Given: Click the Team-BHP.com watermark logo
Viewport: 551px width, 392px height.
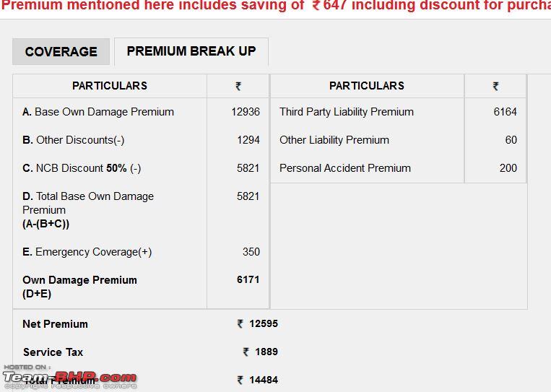Looking at the screenshot, I should 69,378.
